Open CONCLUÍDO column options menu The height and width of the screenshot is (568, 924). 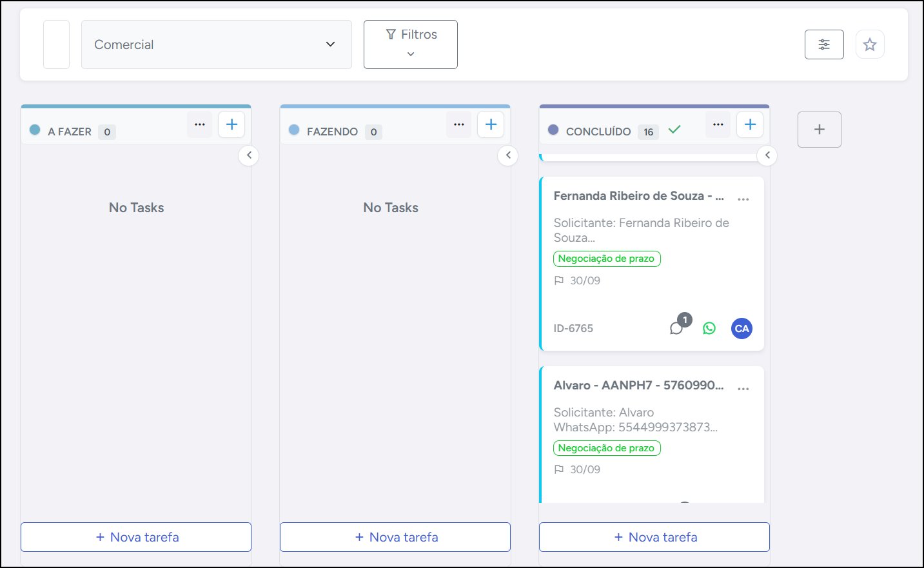[x=718, y=124]
